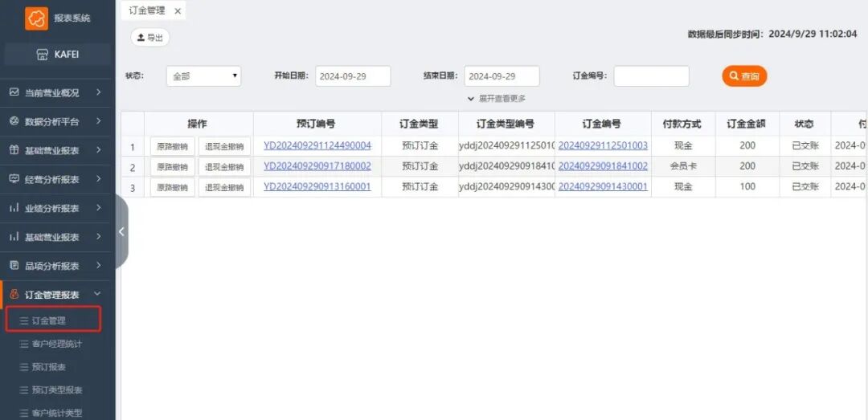Click the 预订编号 column header

pos(317,124)
